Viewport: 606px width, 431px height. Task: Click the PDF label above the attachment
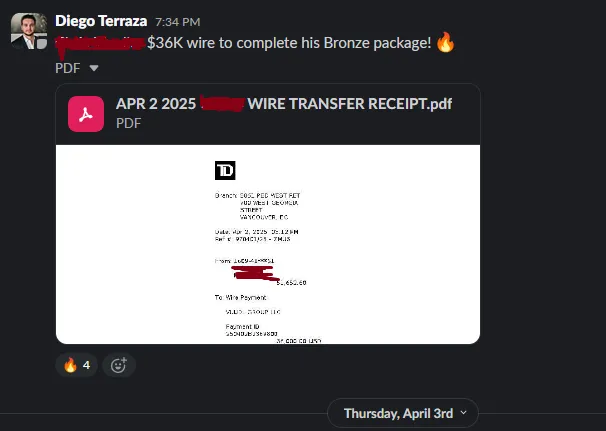[x=68, y=68]
